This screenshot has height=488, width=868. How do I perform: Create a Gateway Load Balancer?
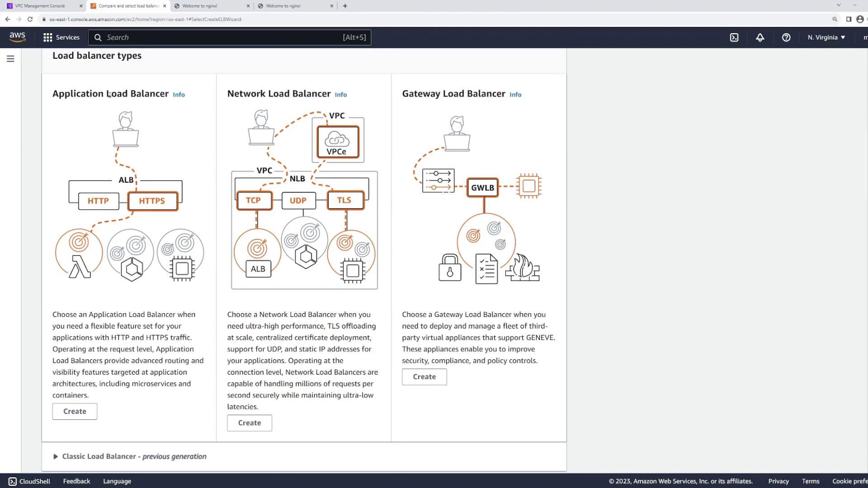click(424, 377)
